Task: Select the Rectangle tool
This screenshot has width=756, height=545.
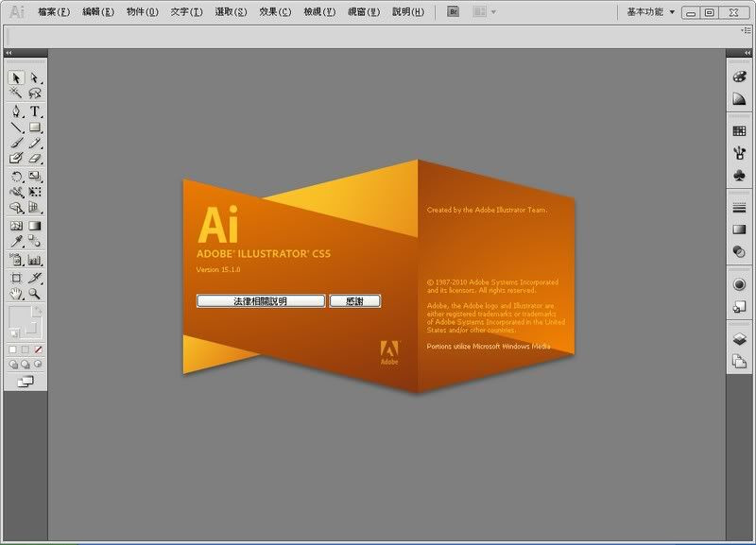Action: pos(35,128)
